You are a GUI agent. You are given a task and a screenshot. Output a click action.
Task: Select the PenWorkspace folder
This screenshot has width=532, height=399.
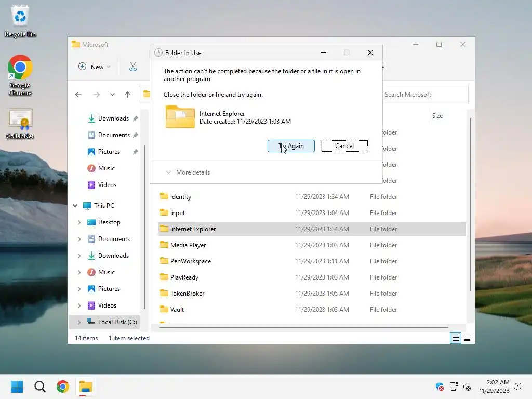coord(312,261)
